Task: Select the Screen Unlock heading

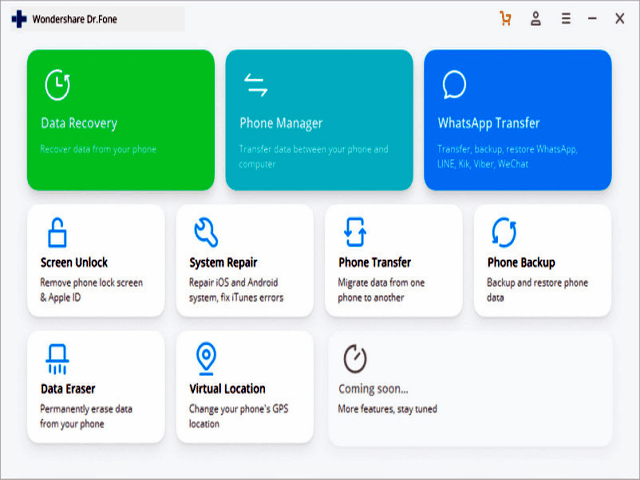Action: pyautogui.click(x=74, y=262)
